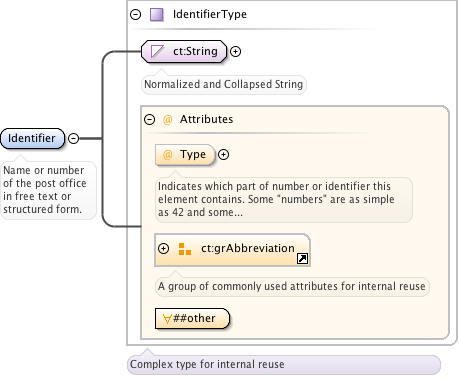Click the any-attribute icon on ##other
459x378 pixels.
point(167,319)
